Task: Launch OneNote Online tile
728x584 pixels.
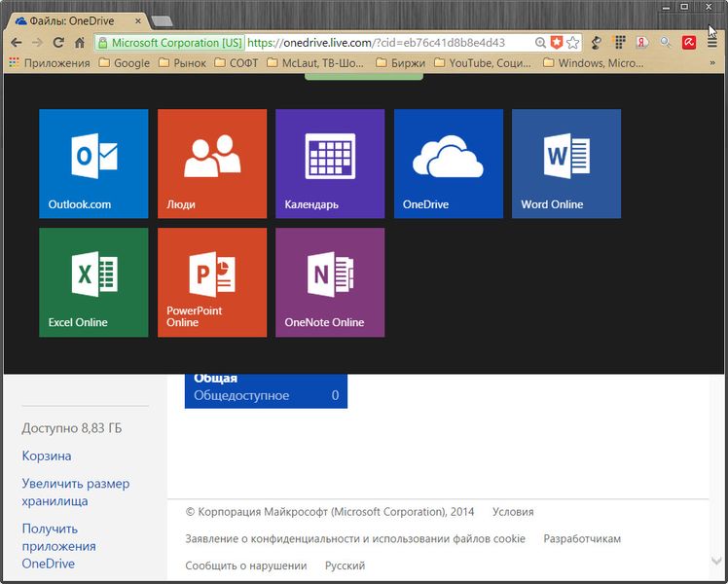Action: click(x=330, y=282)
